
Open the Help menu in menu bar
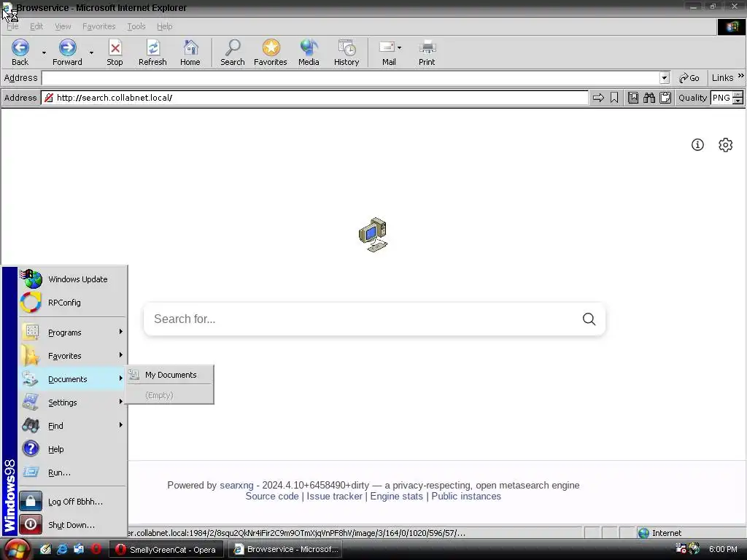tap(164, 26)
